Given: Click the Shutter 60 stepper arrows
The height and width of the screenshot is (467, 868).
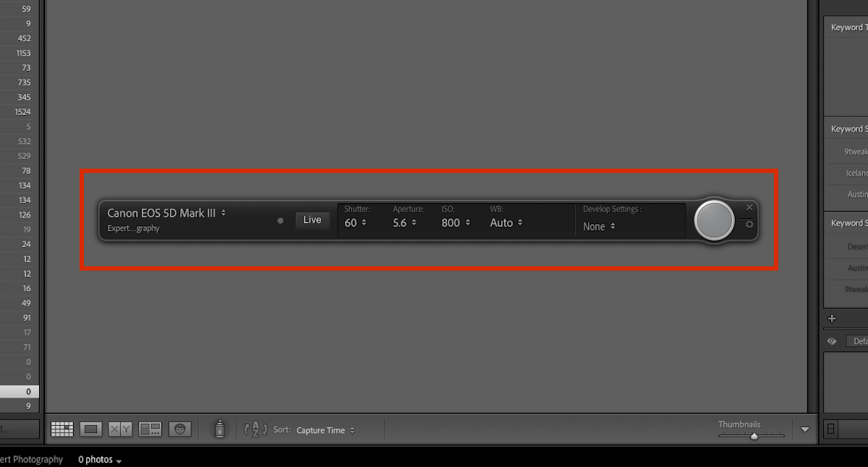Looking at the screenshot, I should (365, 223).
